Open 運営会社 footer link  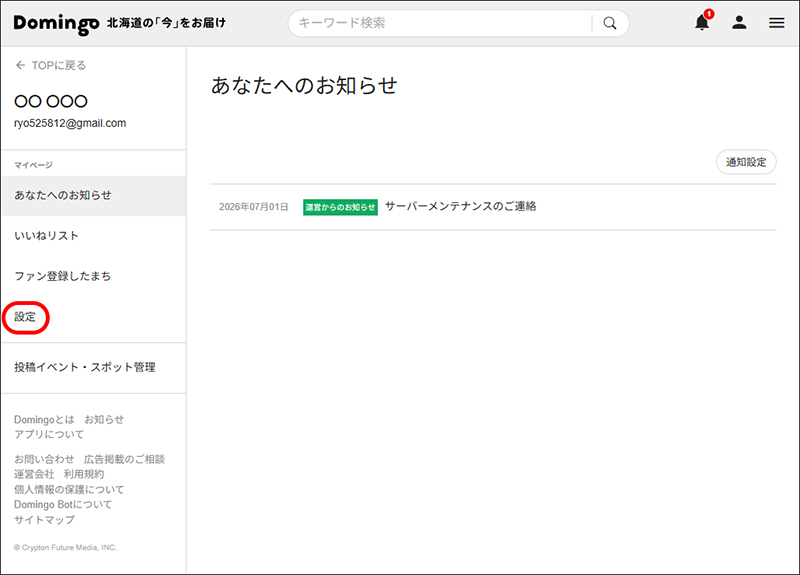[34, 474]
